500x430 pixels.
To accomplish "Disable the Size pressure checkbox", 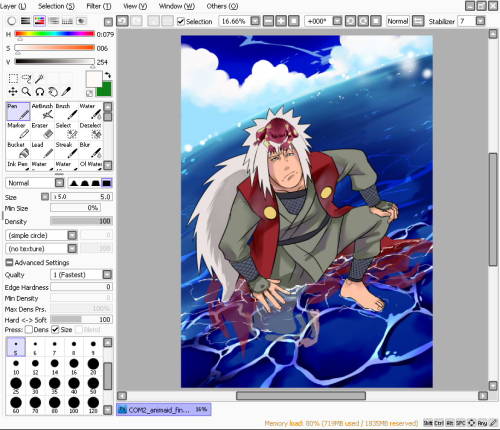I will coord(55,330).
